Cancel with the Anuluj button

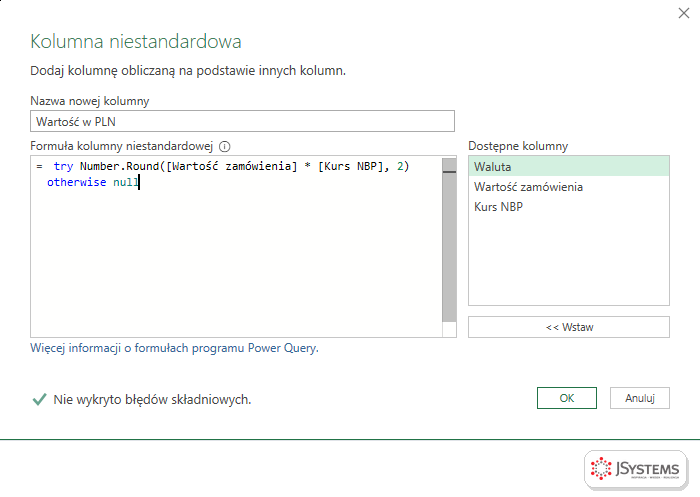click(640, 398)
